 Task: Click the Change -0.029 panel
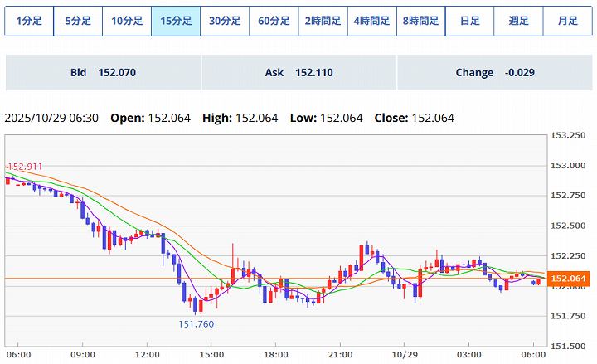coord(494,73)
